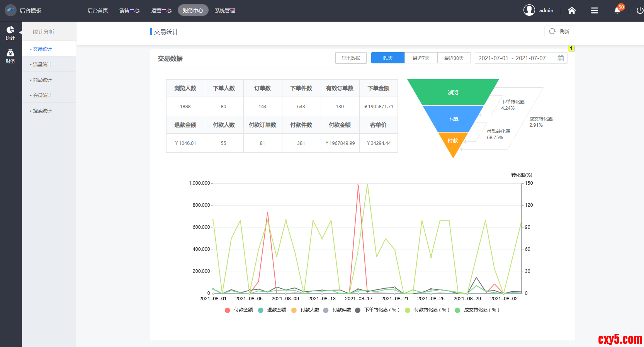Open calendar icon in date range field
The image size is (644, 347).
[x=561, y=58]
